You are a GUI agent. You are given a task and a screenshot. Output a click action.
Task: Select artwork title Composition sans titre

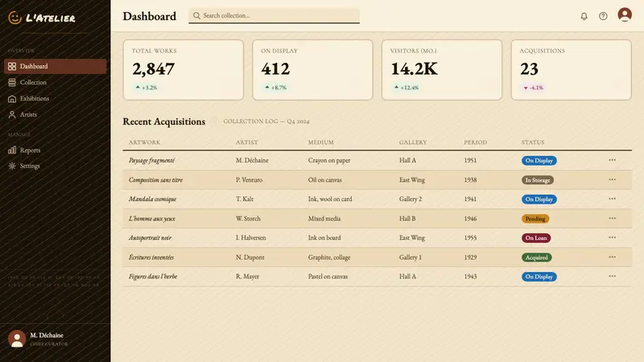pos(155,179)
